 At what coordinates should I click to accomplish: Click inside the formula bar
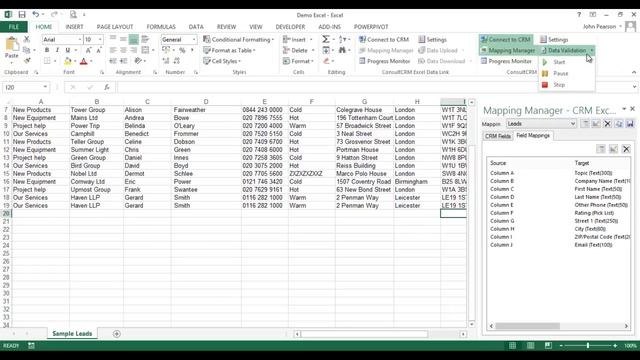tap(373, 87)
